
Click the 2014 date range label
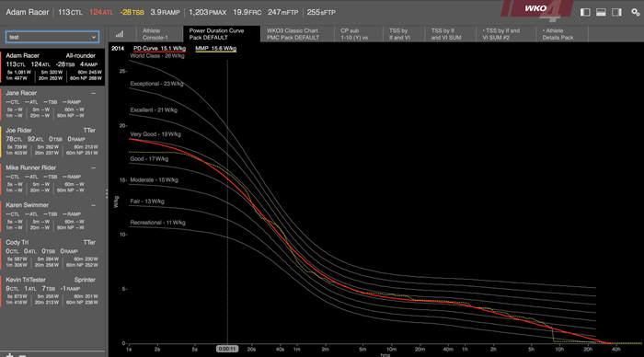[x=118, y=49]
